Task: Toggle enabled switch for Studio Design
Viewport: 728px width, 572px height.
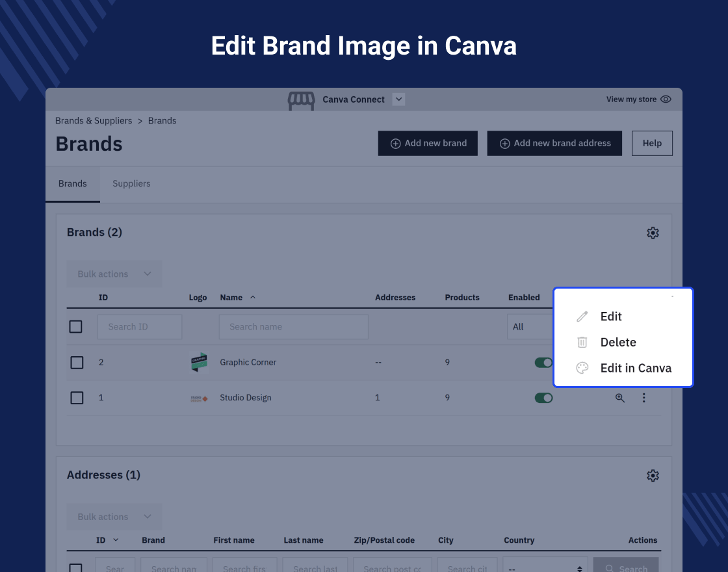Action: [x=543, y=398]
